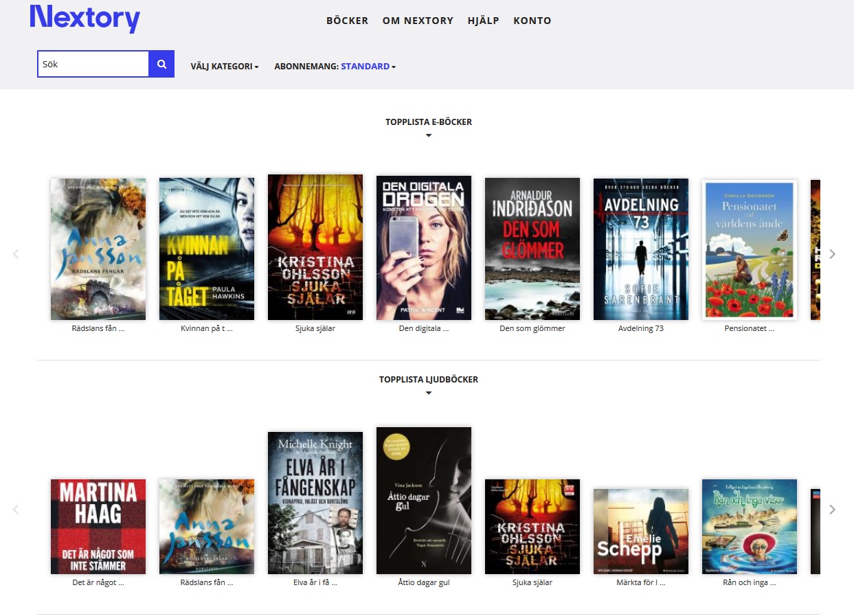Viewport: 854px width, 616px height.
Task: Open the Den som glömmer cover
Action: pos(532,249)
